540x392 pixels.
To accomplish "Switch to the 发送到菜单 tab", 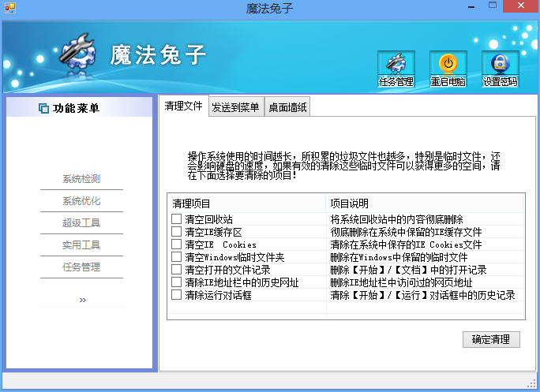I will 236,107.
